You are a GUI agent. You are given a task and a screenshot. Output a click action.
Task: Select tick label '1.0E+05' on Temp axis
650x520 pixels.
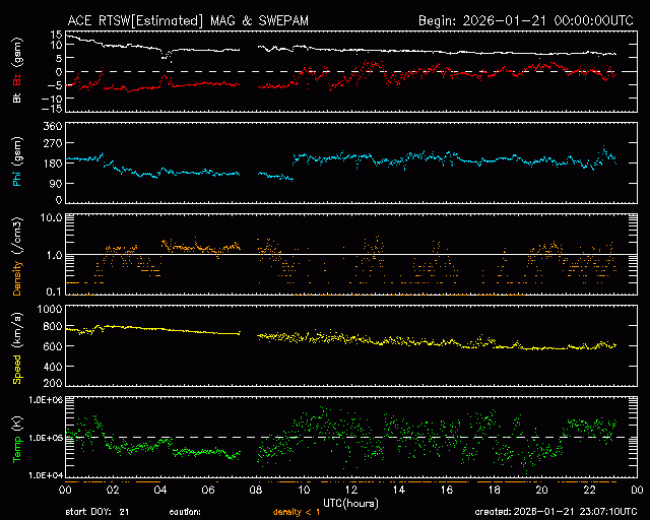point(46,438)
